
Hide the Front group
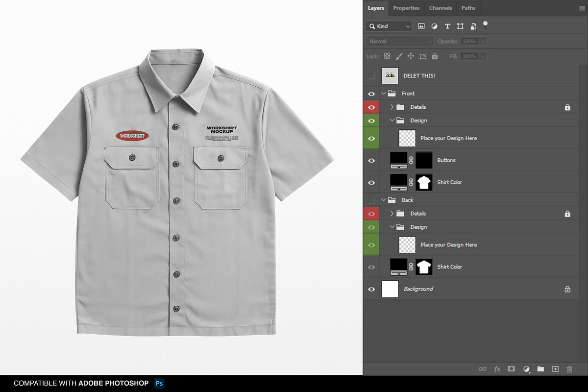point(371,94)
